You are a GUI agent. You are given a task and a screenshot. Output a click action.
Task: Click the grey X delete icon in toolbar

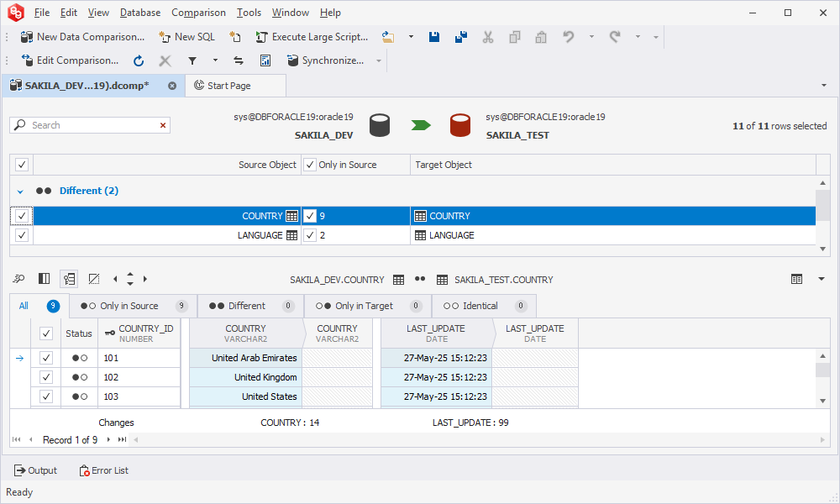pos(165,60)
